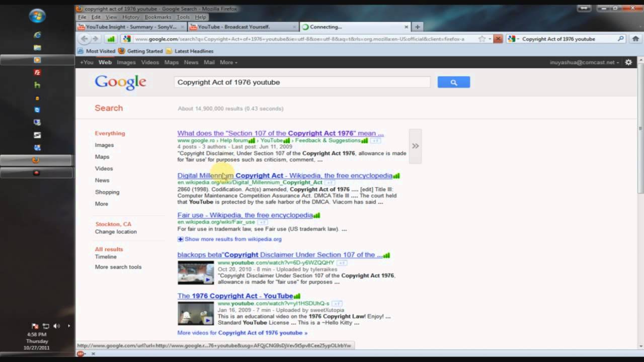Open the Bookmarks menu
This screenshot has height=362, width=644.
click(x=158, y=17)
